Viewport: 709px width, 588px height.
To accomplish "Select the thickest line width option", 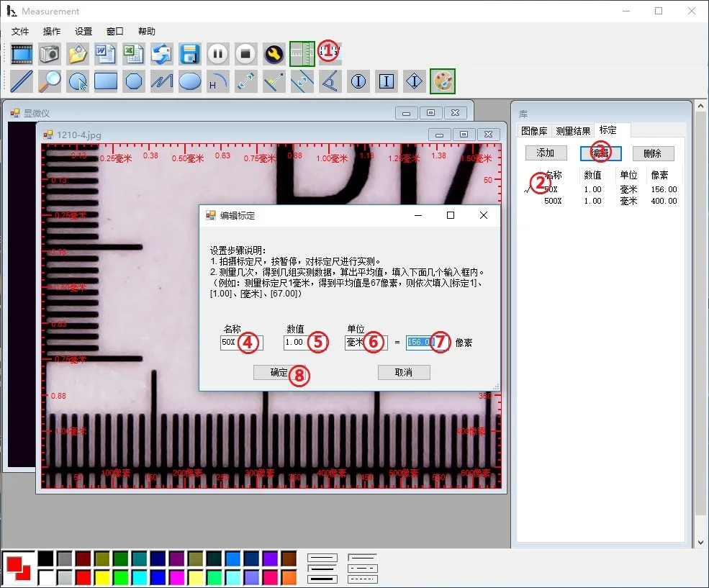I will 322,579.
